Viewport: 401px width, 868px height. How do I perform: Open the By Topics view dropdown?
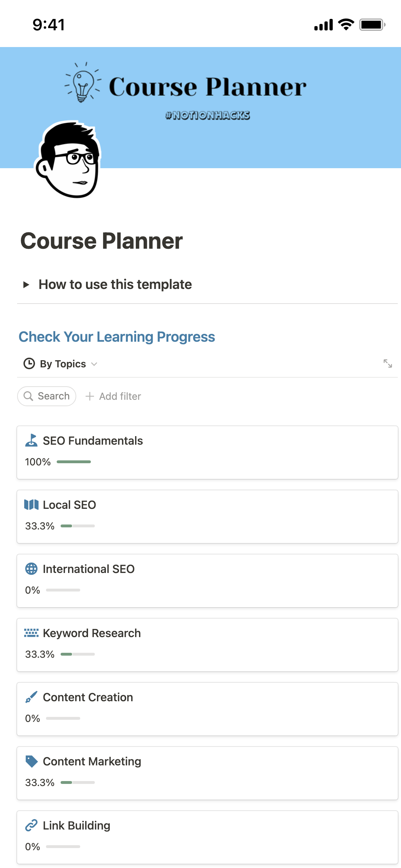[63, 364]
